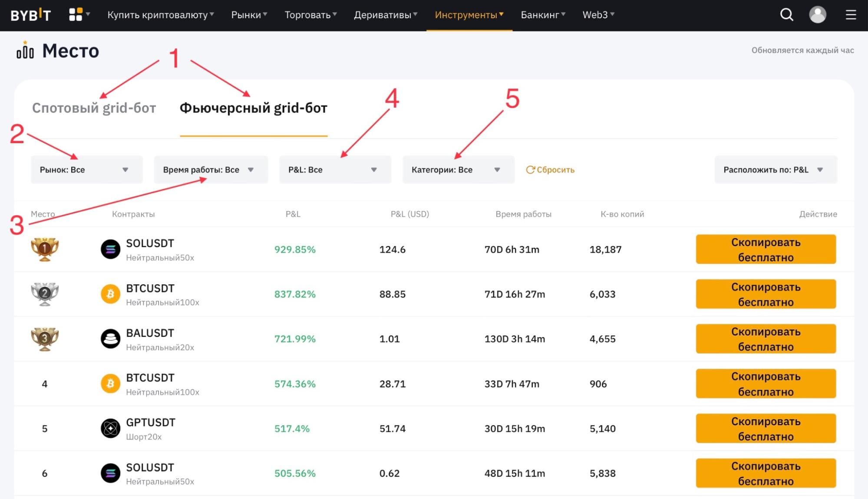Screen dimensions: 868x499
Task: Click the Solana icon in rank 6 row
Action: 110,473
